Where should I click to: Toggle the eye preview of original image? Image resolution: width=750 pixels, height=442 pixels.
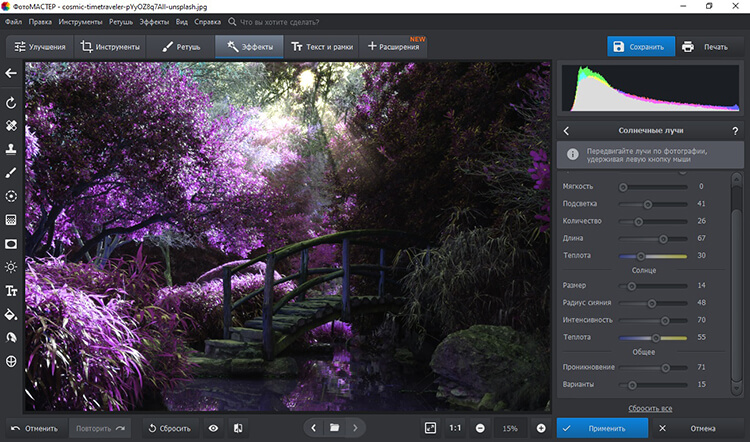point(213,428)
